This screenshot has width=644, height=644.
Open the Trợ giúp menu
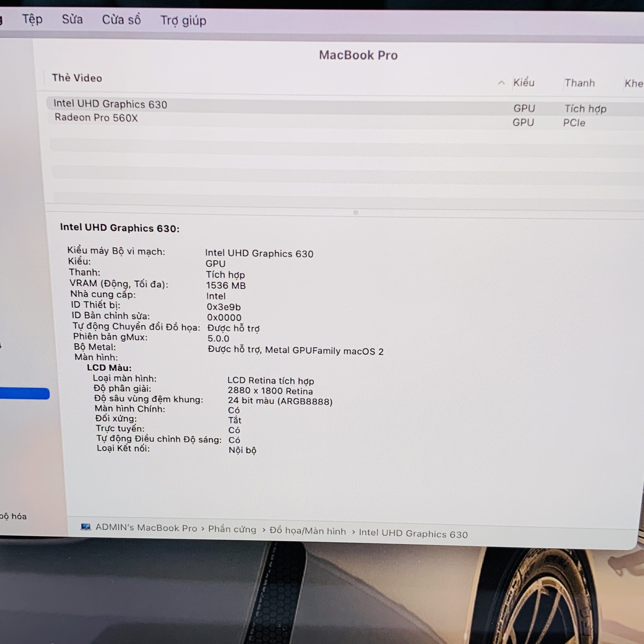point(183,21)
